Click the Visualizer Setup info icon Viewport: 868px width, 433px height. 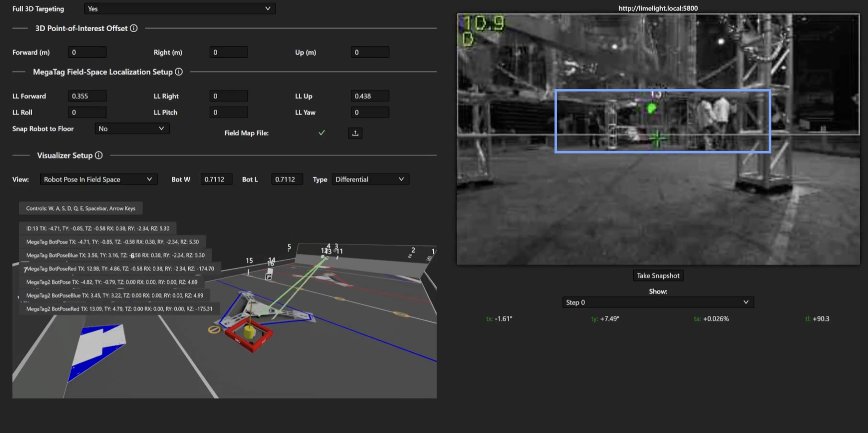click(x=98, y=156)
